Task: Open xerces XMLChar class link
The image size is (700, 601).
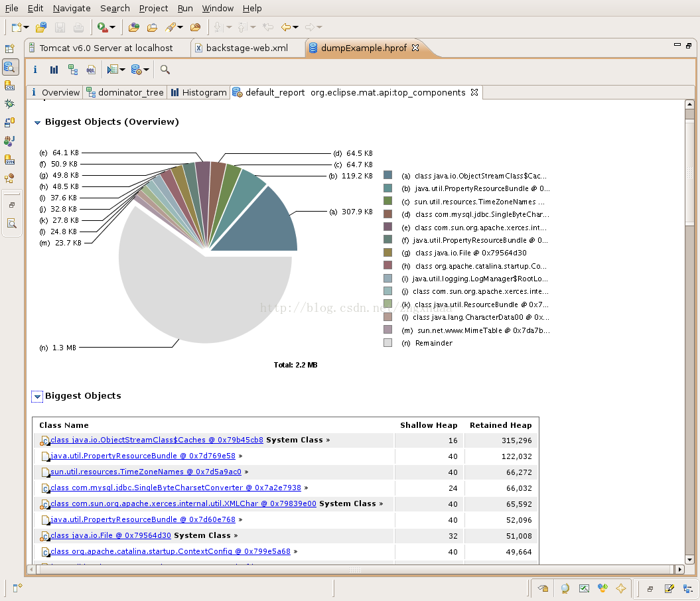Action: [184, 503]
